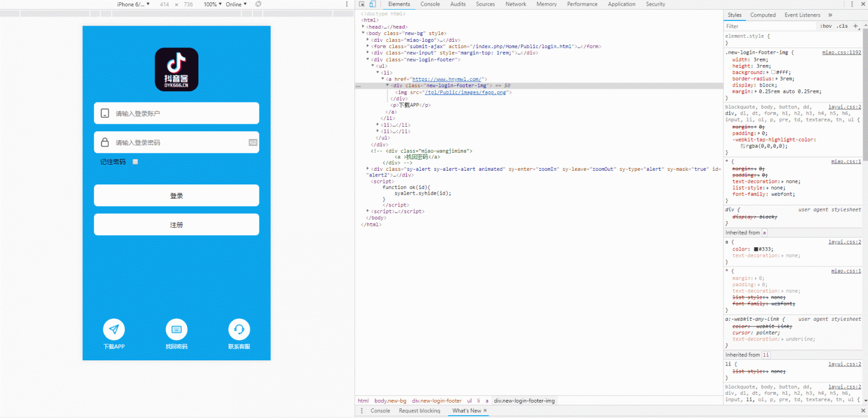868x418 pixels.
Task: Click the keyboard icon in password field
Action: click(253, 143)
